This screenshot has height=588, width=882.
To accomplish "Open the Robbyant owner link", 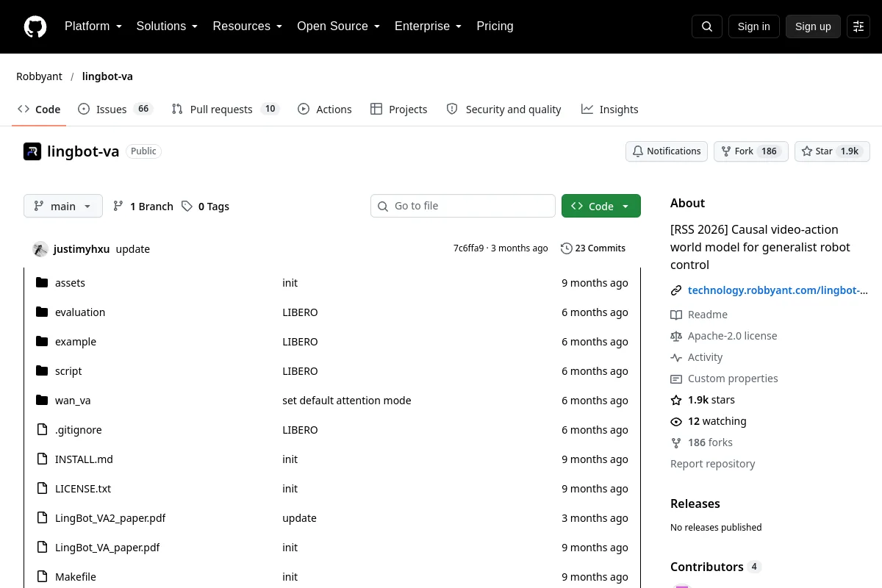I will pyautogui.click(x=39, y=76).
